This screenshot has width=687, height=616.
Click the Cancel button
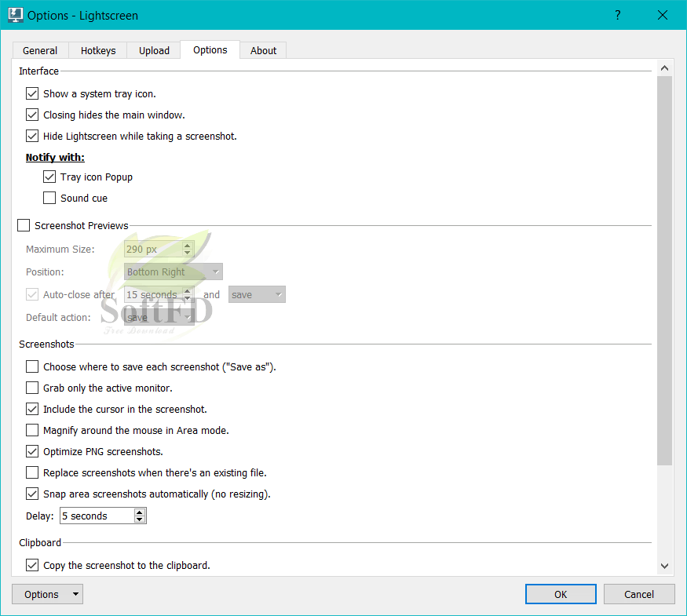[x=639, y=594]
